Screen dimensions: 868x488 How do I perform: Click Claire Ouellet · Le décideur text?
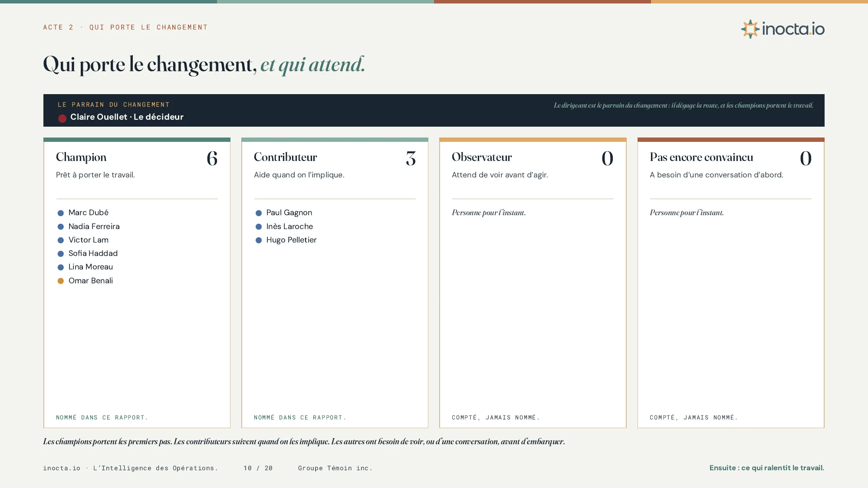pos(127,117)
